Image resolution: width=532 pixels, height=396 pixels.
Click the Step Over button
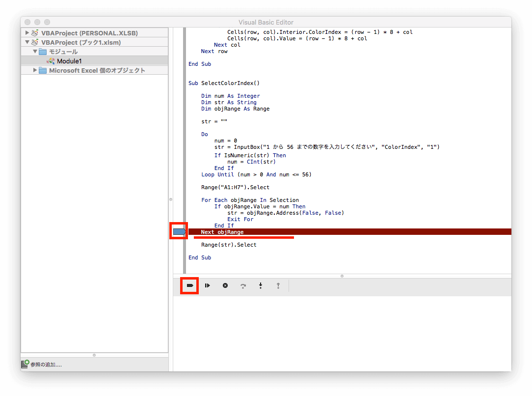[243, 286]
